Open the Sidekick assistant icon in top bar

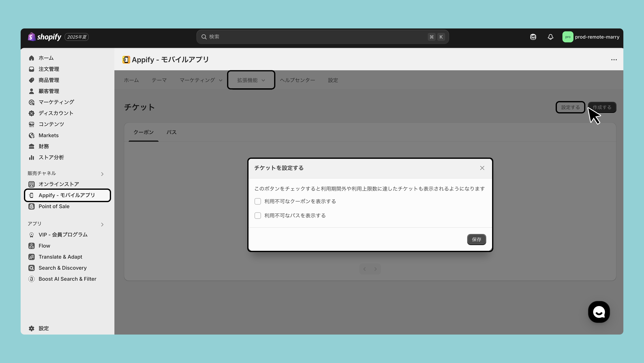(x=533, y=37)
